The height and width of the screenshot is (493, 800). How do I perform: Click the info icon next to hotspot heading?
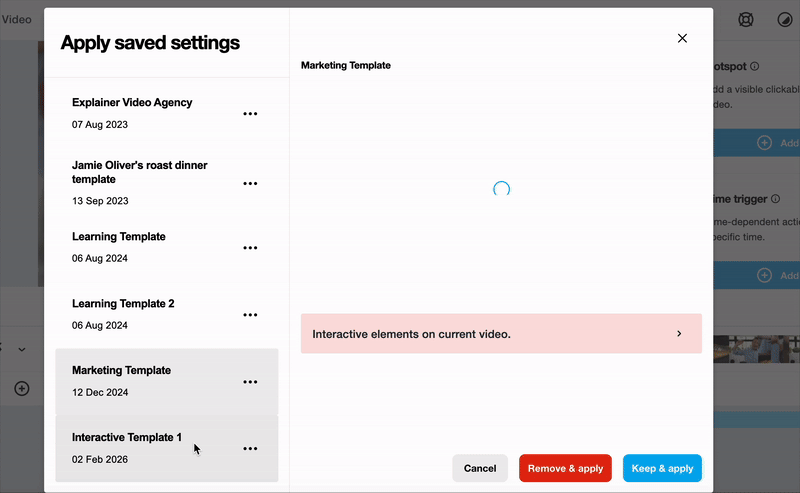755,66
